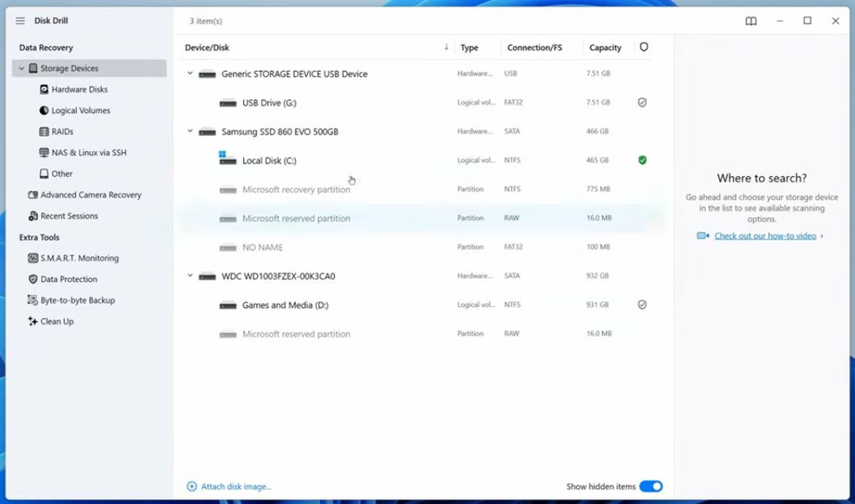855x504 pixels.
Task: Click the video camera icon beside how-to link
Action: [703, 236]
